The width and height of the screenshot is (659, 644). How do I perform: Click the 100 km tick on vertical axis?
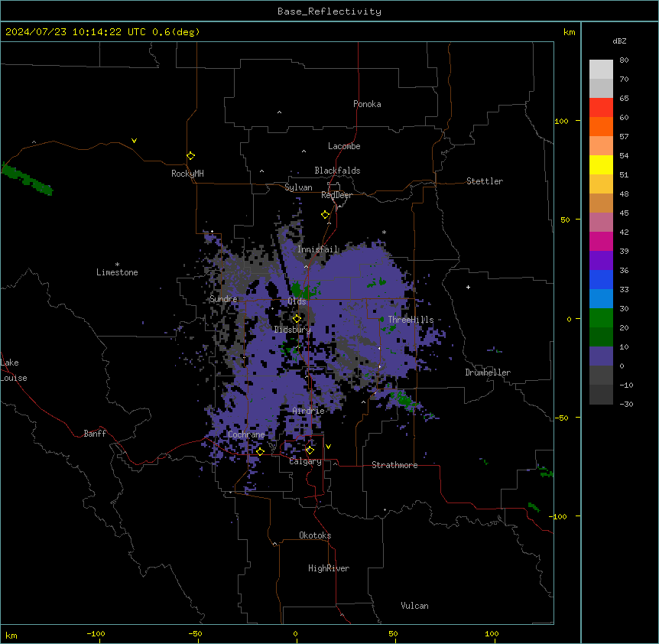click(561, 121)
